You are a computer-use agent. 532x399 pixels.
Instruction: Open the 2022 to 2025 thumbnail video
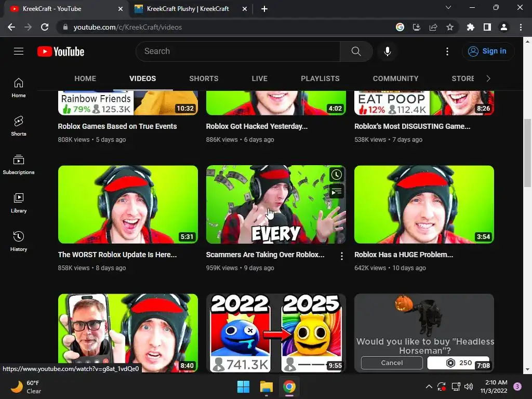click(x=276, y=333)
